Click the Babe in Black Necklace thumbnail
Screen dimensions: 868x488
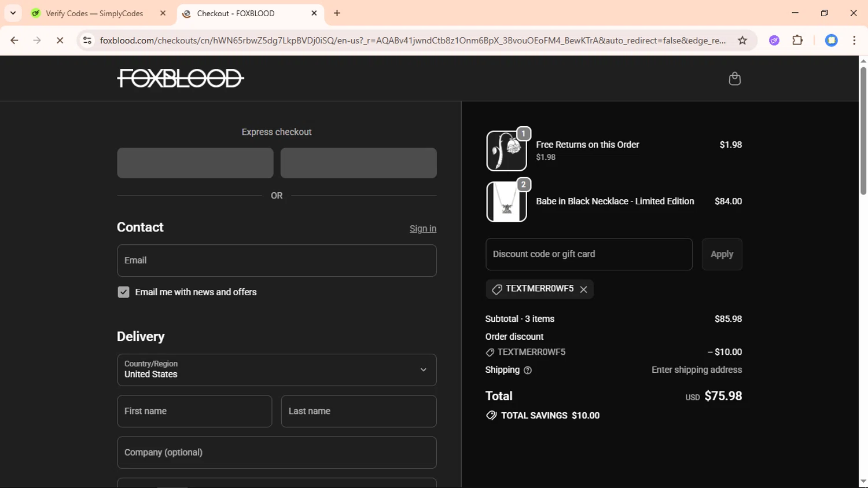pos(506,201)
